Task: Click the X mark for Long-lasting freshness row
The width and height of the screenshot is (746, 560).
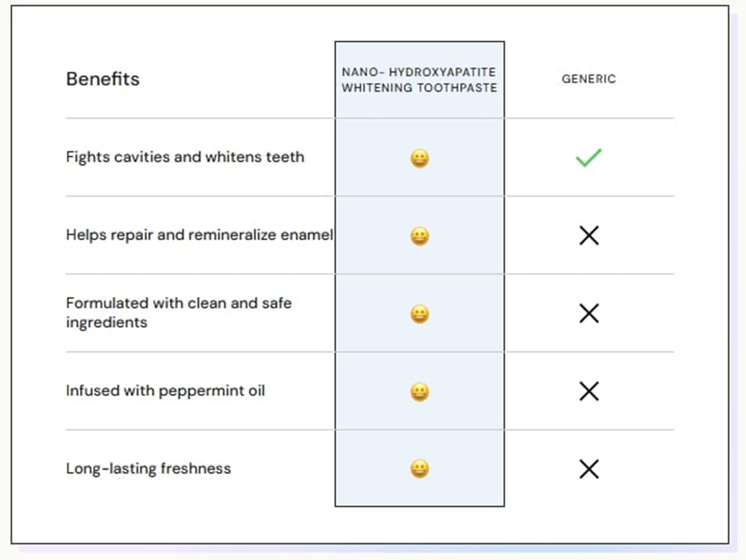Action: click(x=589, y=469)
